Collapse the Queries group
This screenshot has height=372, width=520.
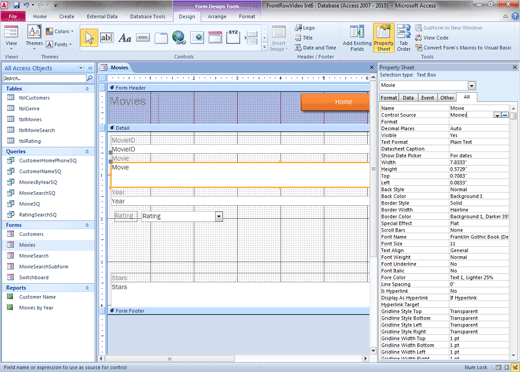[87, 151]
